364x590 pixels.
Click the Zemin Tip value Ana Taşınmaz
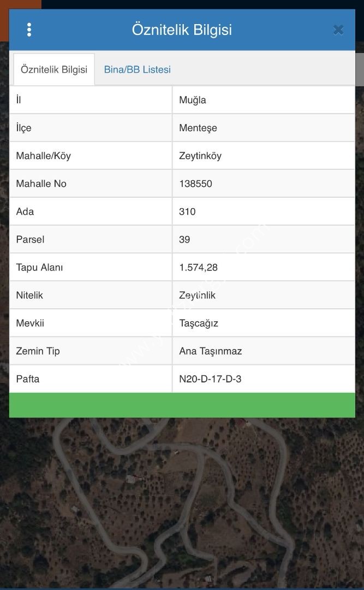[x=210, y=351]
